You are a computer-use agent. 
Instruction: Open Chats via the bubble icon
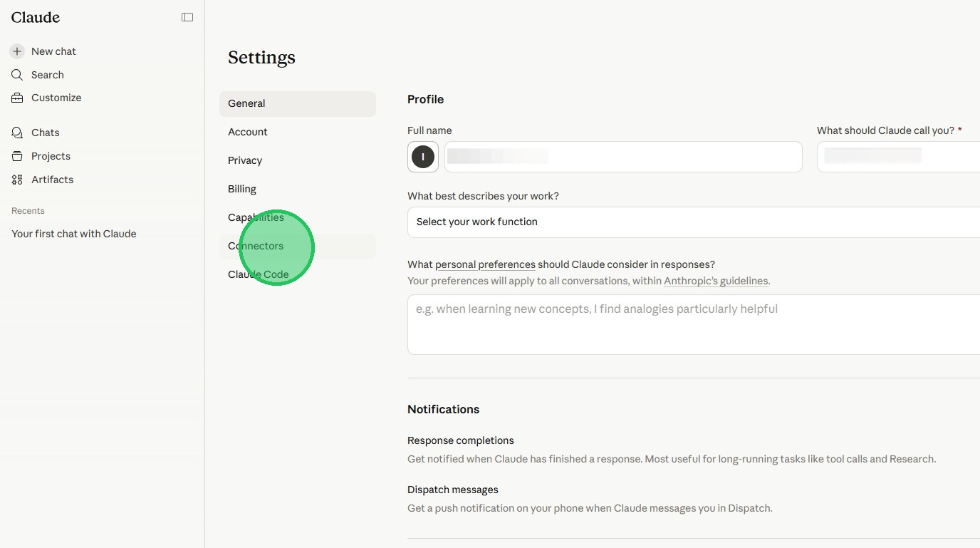point(17,133)
